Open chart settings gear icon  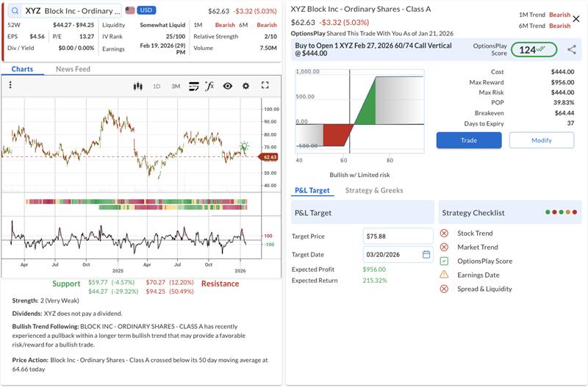pos(245,86)
